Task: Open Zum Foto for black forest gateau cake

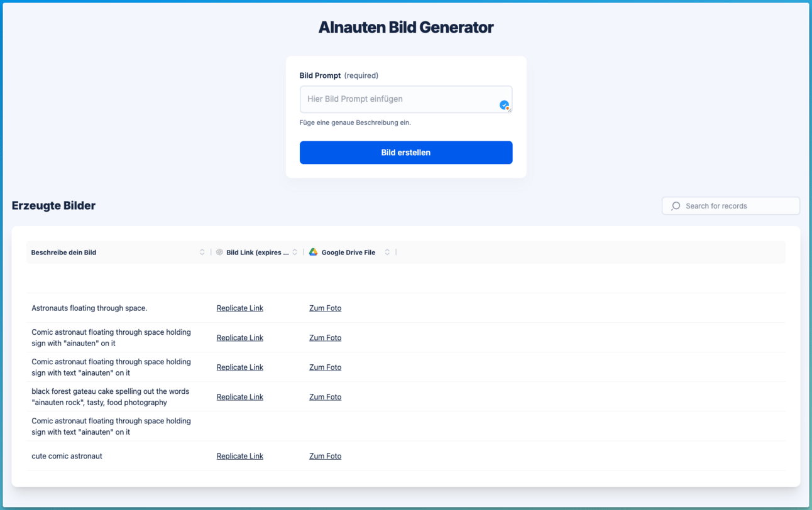Action: 325,396
